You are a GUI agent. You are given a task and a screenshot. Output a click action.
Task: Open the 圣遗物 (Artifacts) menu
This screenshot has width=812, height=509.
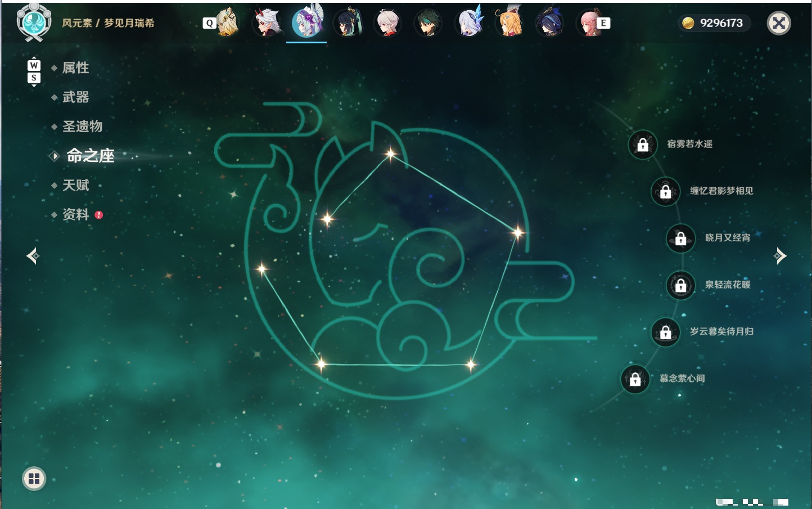coord(82,127)
